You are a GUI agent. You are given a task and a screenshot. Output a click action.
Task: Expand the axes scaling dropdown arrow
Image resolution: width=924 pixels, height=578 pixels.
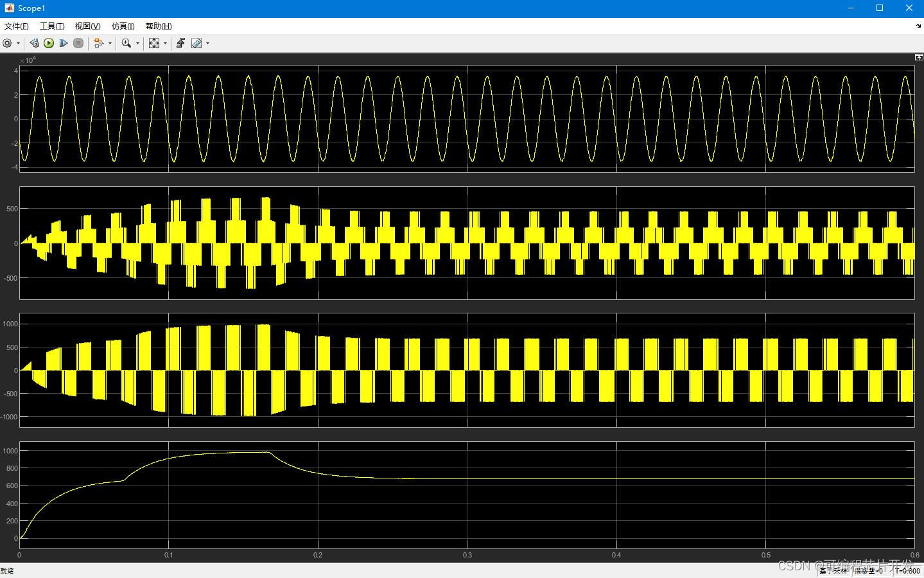pyautogui.click(x=165, y=44)
